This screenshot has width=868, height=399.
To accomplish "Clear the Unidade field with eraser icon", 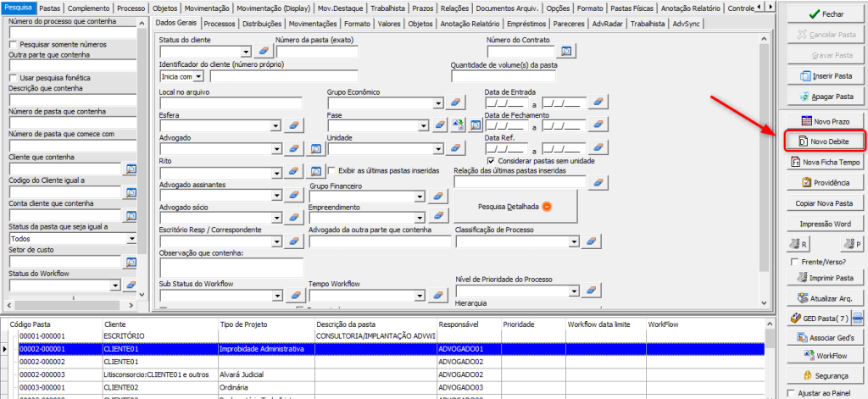I will (457, 149).
